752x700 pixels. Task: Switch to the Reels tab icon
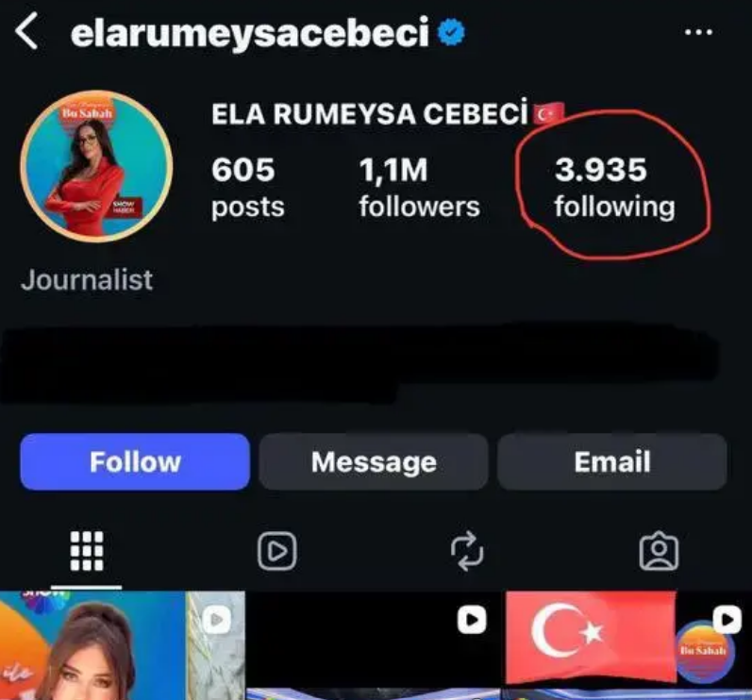click(276, 551)
